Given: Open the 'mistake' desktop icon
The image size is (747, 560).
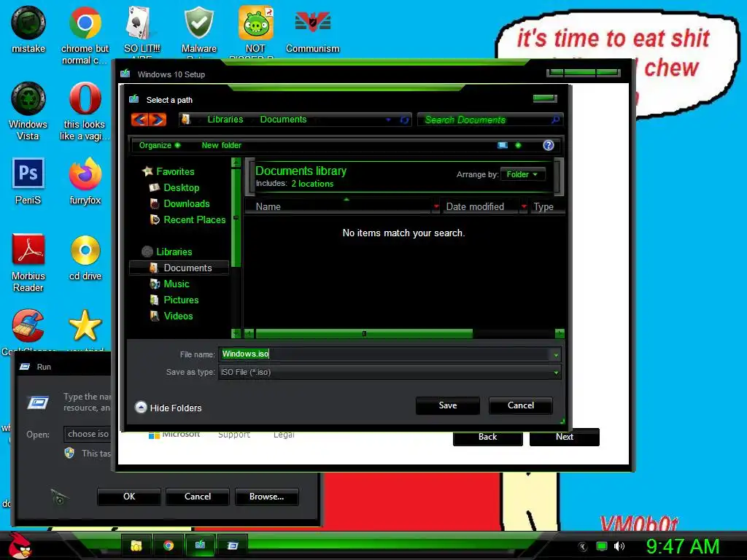Looking at the screenshot, I should point(28,23).
